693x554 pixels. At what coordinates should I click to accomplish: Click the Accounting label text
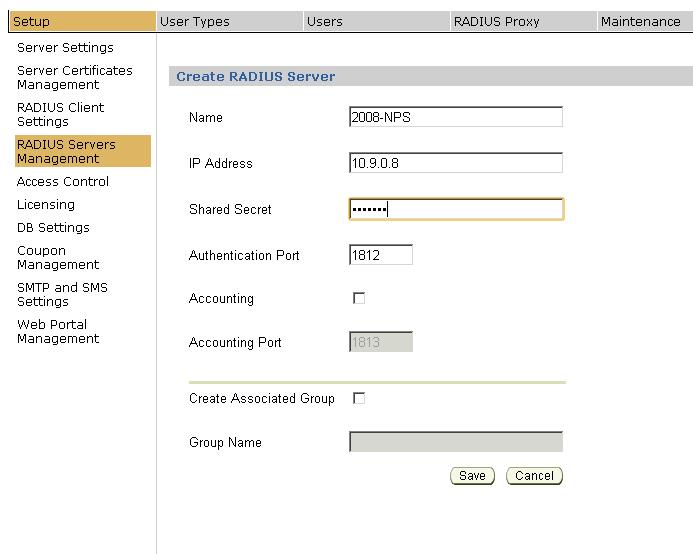221,299
